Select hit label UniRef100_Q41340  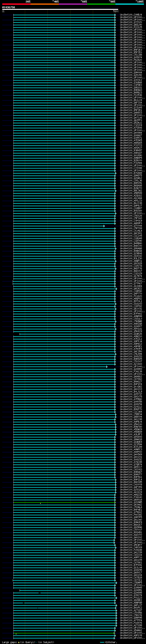tap(131, 520)
